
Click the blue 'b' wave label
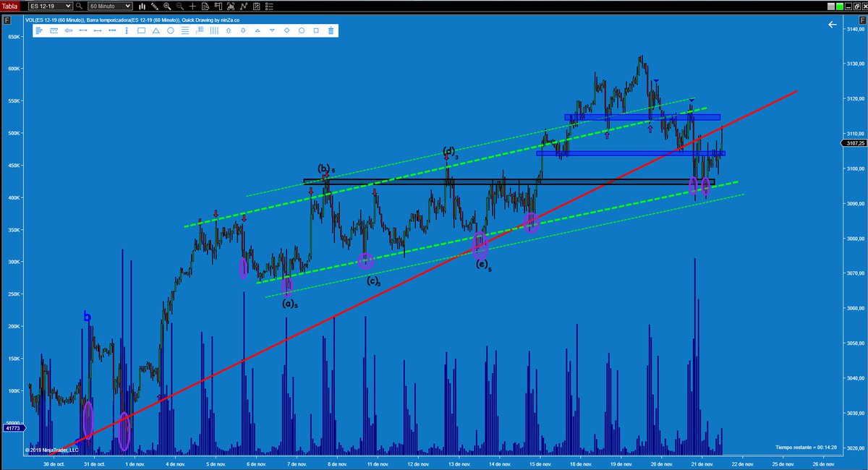point(87,317)
